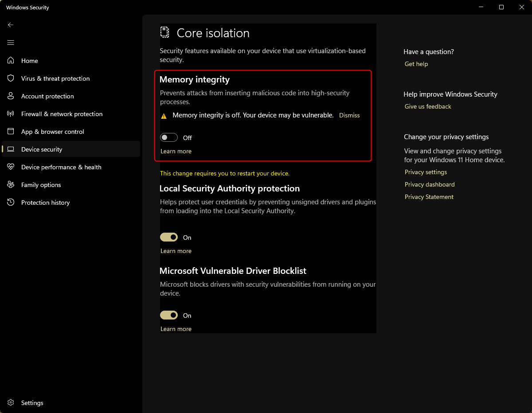Click the Memory integrity heading
This screenshot has height=413, width=532.
tap(195, 80)
